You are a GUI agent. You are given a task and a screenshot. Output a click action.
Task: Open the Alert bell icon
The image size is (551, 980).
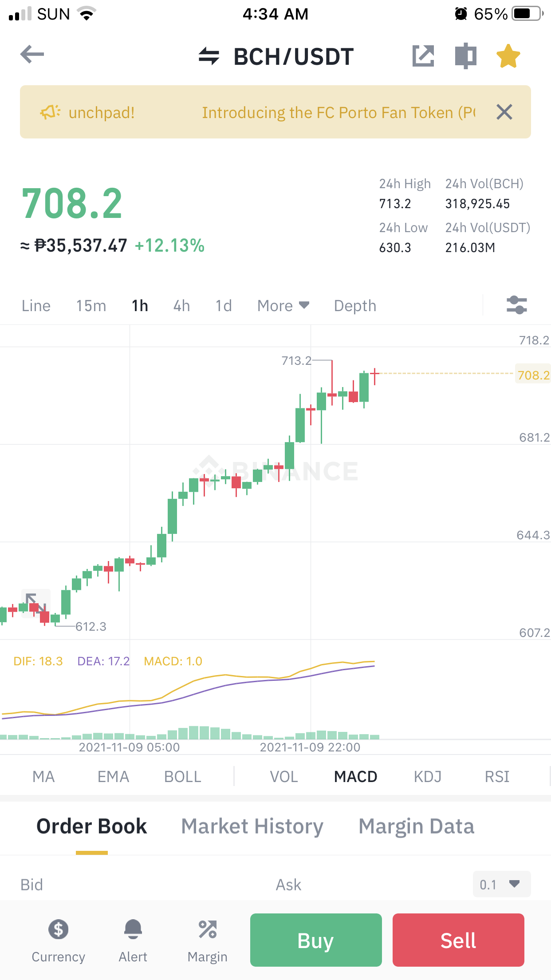[x=133, y=929]
